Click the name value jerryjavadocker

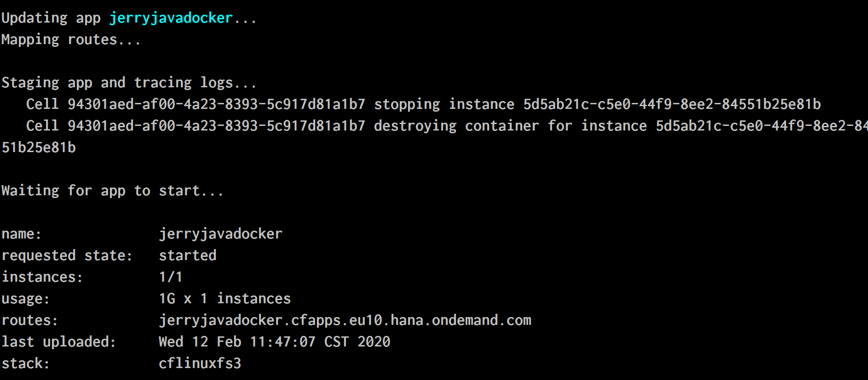pyautogui.click(x=221, y=234)
